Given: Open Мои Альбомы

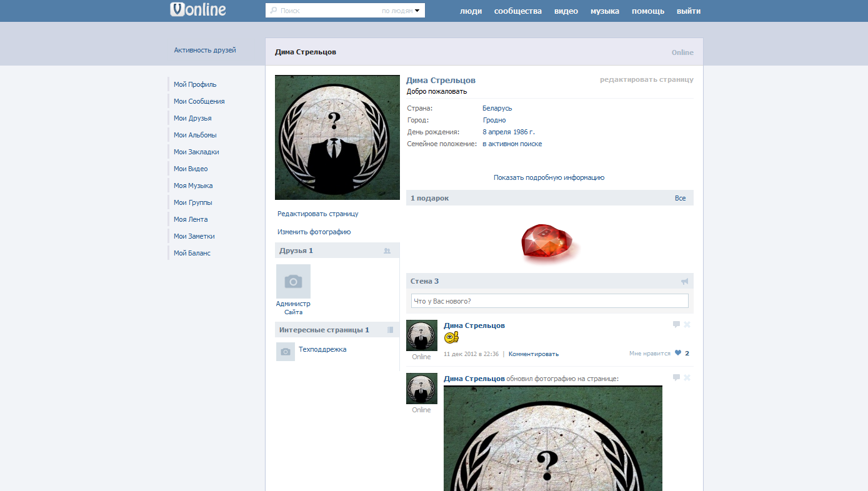Looking at the screenshot, I should click(x=195, y=135).
